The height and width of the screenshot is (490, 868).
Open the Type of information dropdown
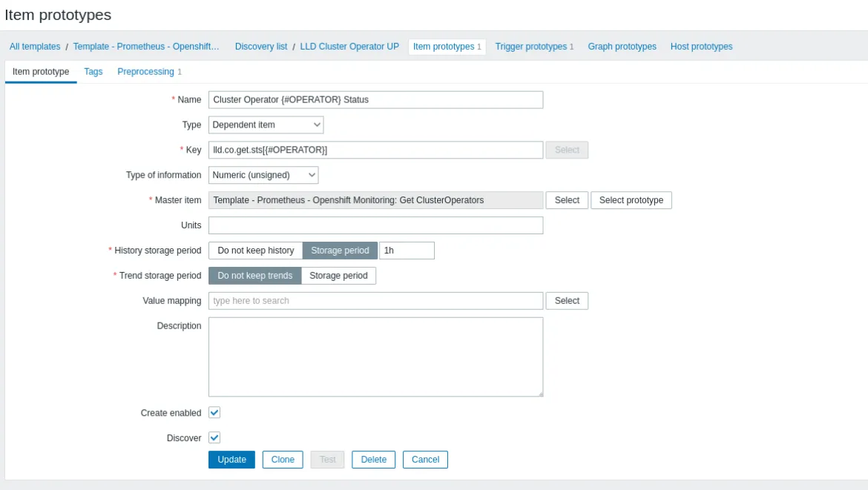(x=263, y=175)
